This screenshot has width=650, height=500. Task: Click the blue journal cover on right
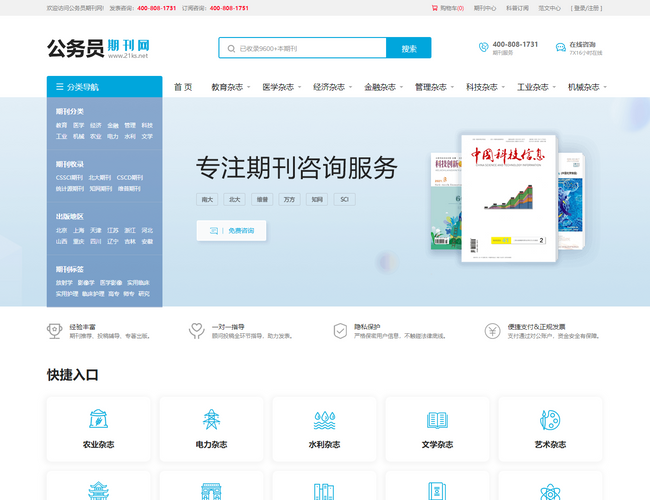pyautogui.click(x=571, y=201)
